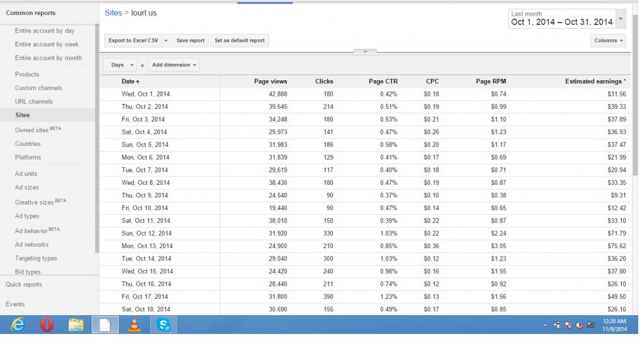Open the Ad networks report
The height and width of the screenshot is (364, 642).
pyautogui.click(x=31, y=244)
